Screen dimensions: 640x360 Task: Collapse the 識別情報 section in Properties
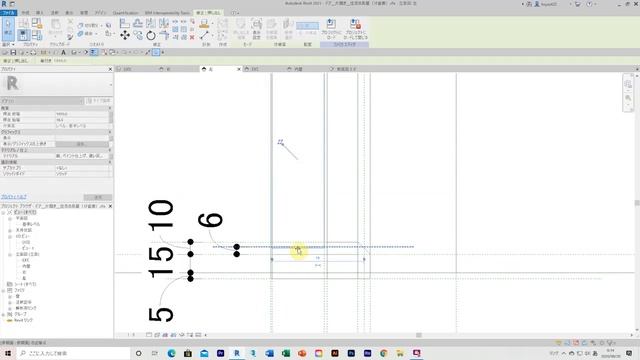coord(110,162)
